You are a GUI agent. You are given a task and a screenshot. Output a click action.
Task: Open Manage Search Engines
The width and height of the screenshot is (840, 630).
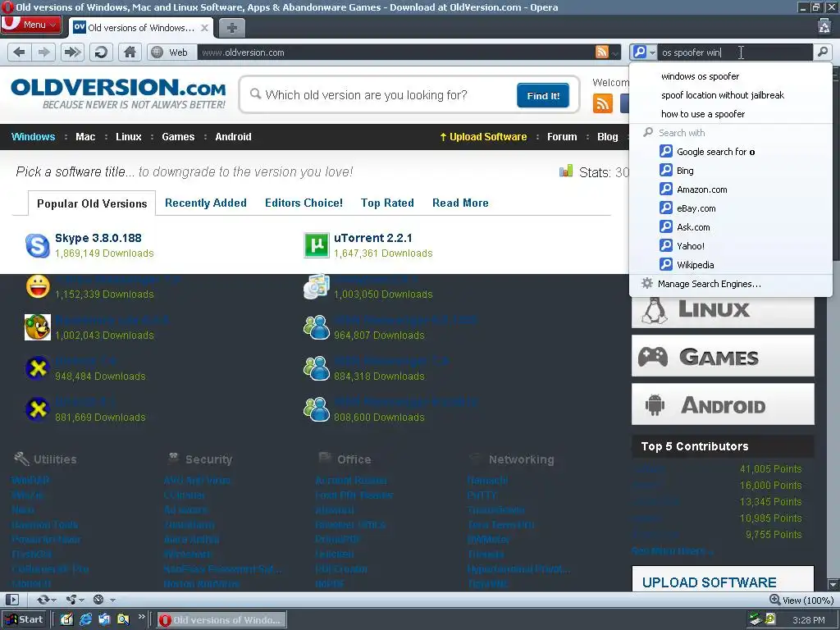click(731, 284)
